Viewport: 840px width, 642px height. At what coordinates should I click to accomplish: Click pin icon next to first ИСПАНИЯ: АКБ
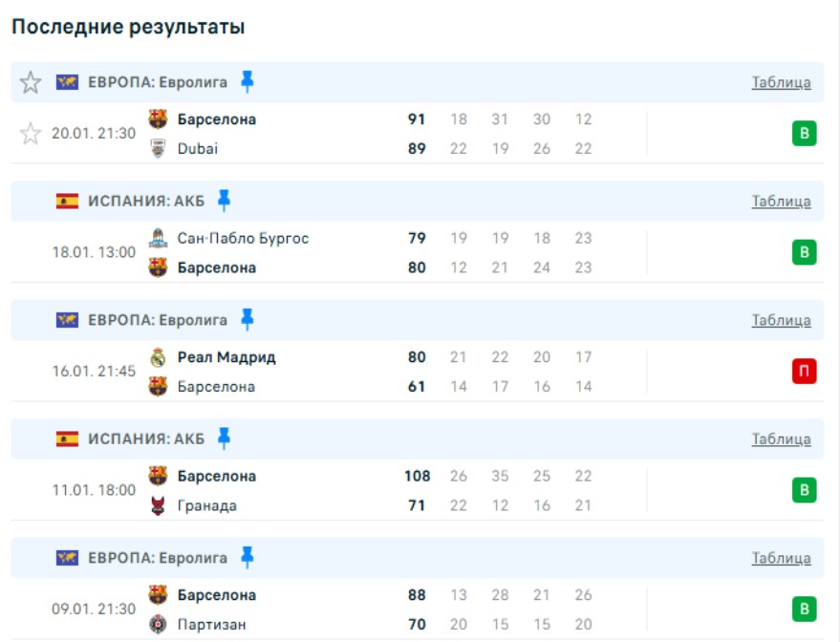(x=224, y=201)
